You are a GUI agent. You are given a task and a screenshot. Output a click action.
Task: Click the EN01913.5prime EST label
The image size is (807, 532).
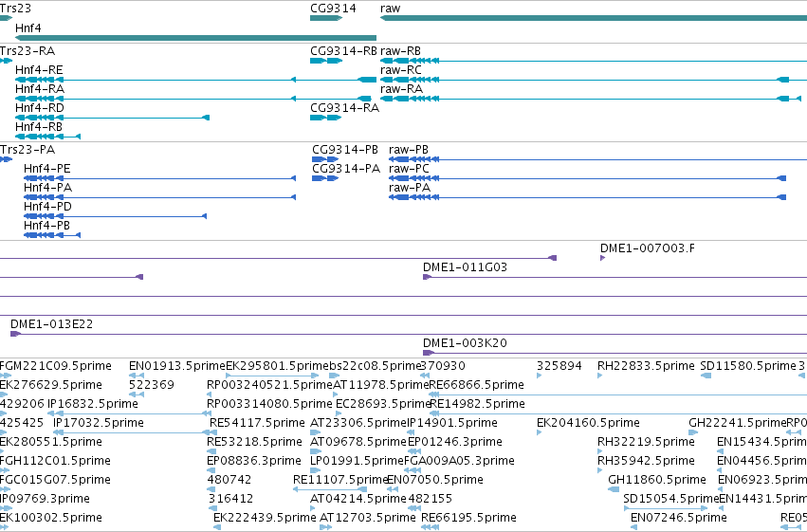click(177, 366)
